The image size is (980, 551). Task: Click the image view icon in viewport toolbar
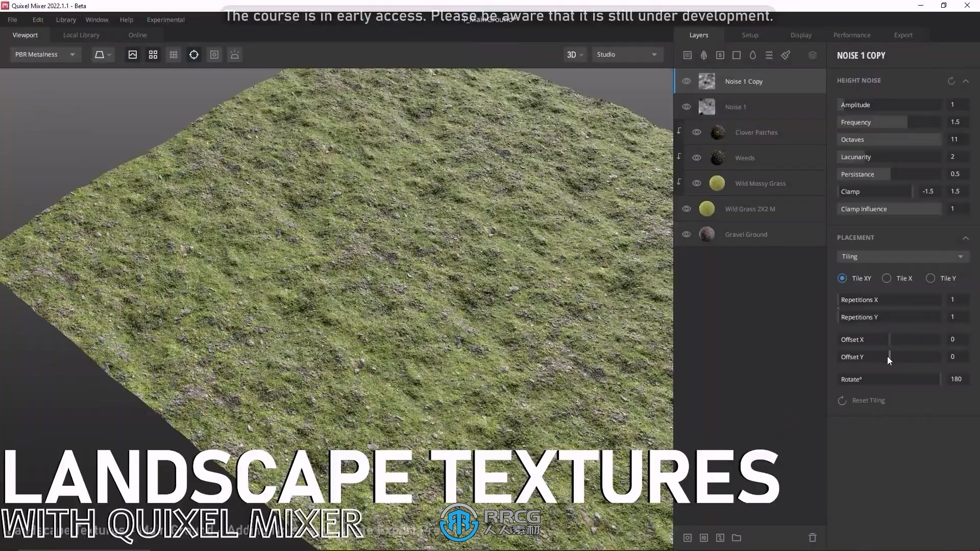(x=133, y=55)
